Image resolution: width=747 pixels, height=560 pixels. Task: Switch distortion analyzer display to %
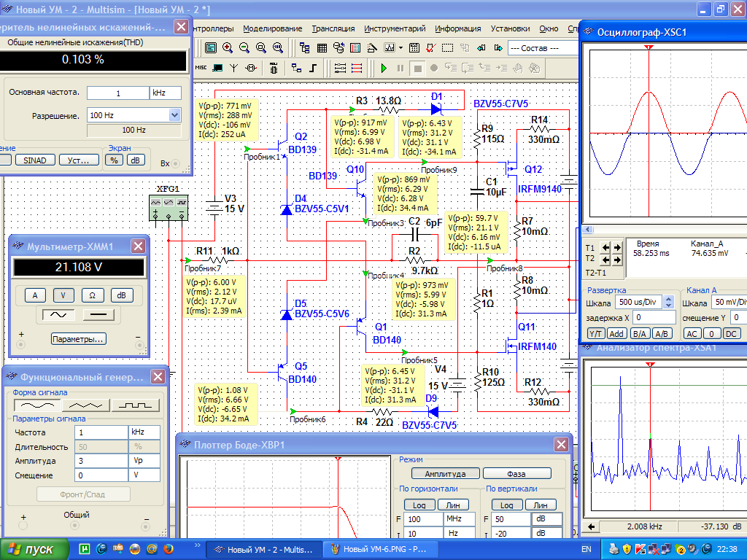[x=114, y=160]
